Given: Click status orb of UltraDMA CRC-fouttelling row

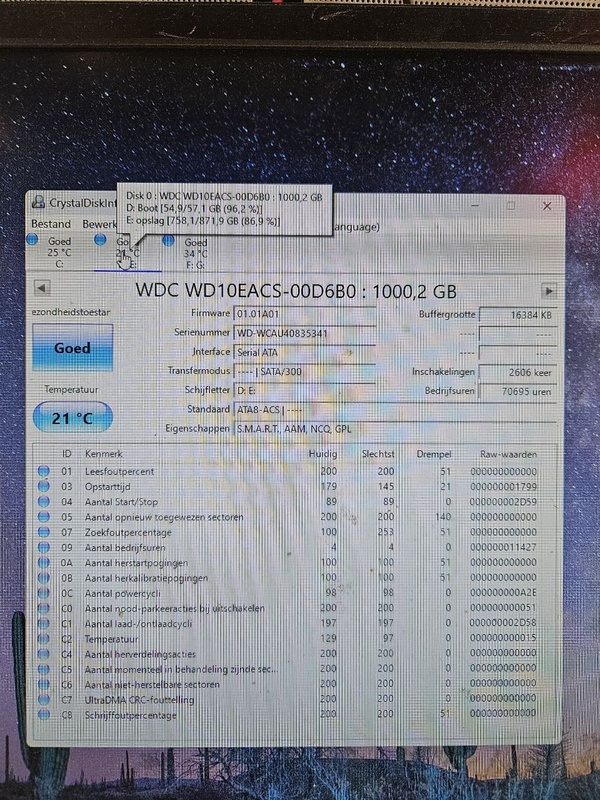Looking at the screenshot, I should click(x=44, y=699).
